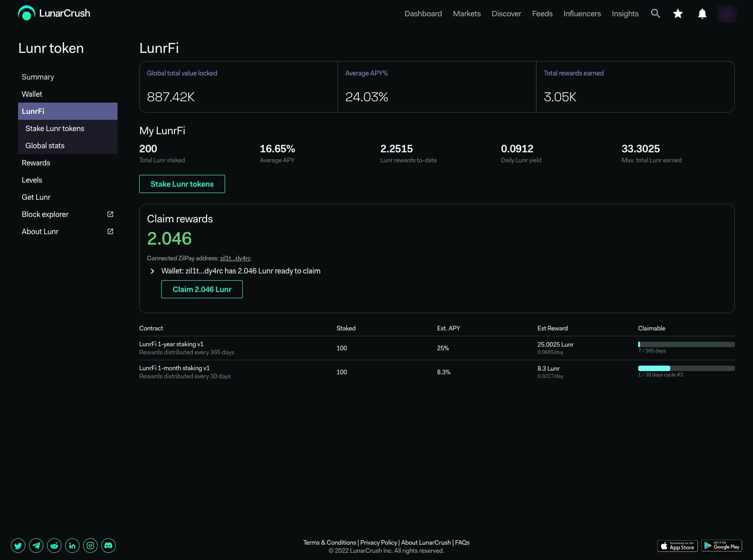Click Total rewards earned 3.05K

[560, 97]
